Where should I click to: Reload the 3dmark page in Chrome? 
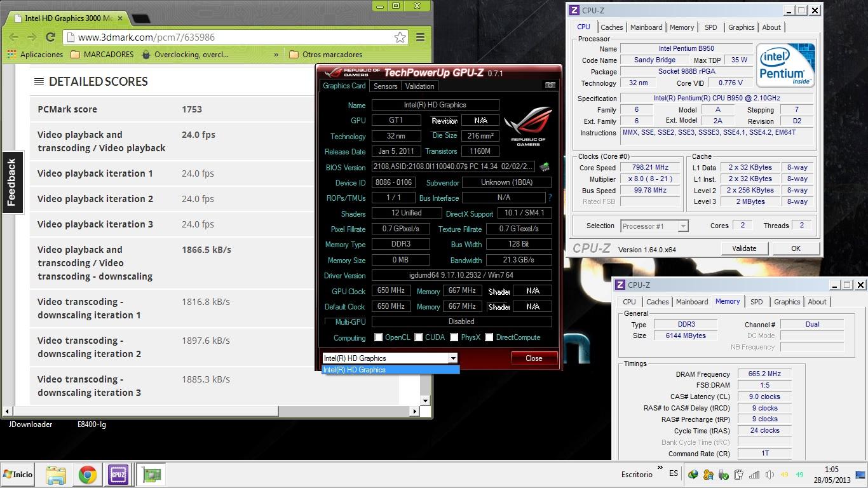coord(51,37)
